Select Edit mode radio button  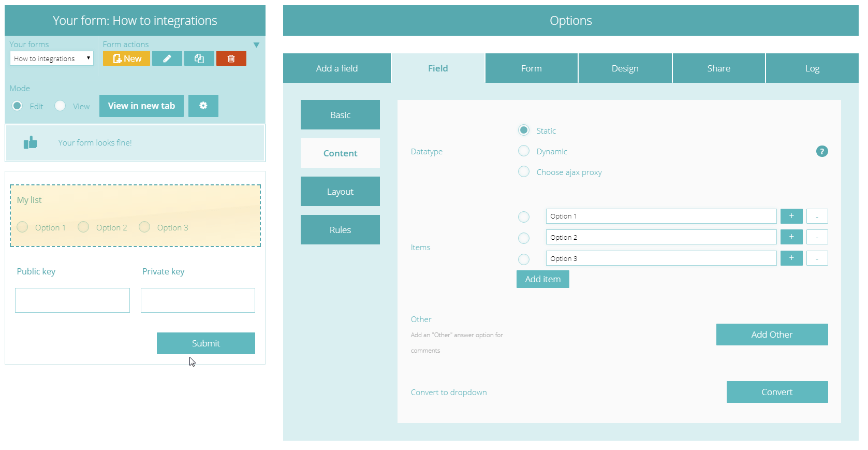coord(17,106)
